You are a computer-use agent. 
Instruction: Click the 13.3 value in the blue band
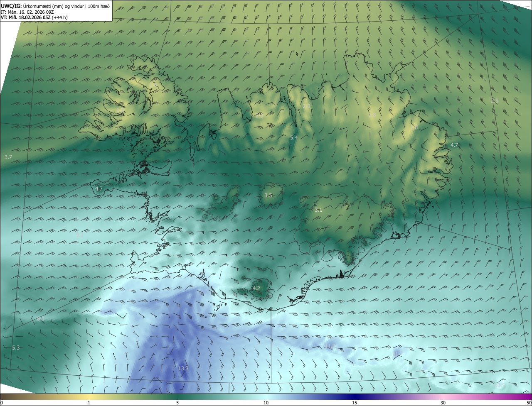[183, 368]
